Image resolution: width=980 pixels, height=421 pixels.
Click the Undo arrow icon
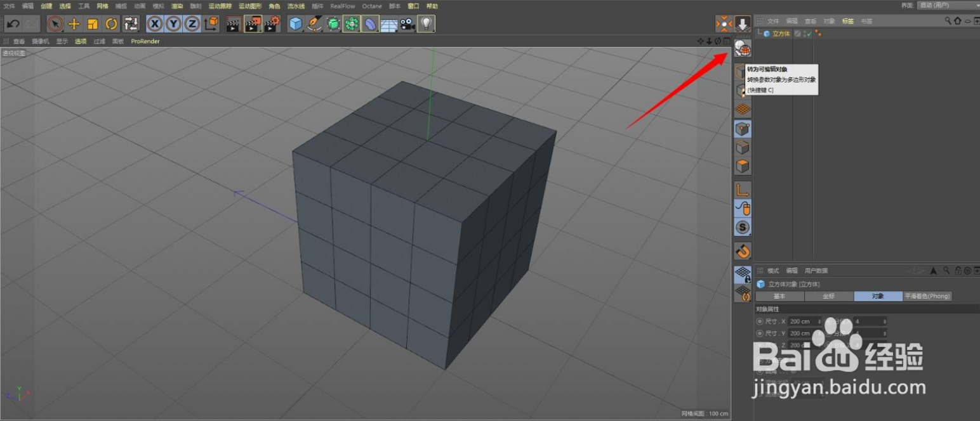13,24
